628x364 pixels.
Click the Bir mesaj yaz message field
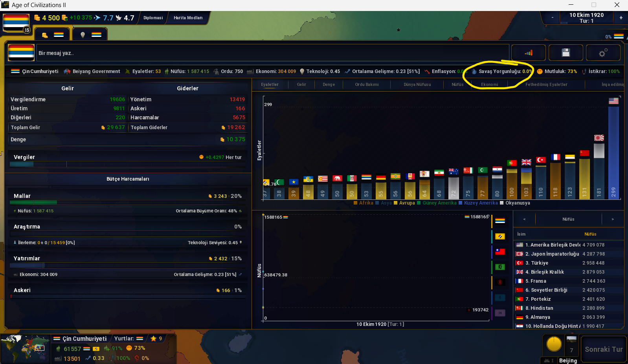pyautogui.click(x=273, y=53)
